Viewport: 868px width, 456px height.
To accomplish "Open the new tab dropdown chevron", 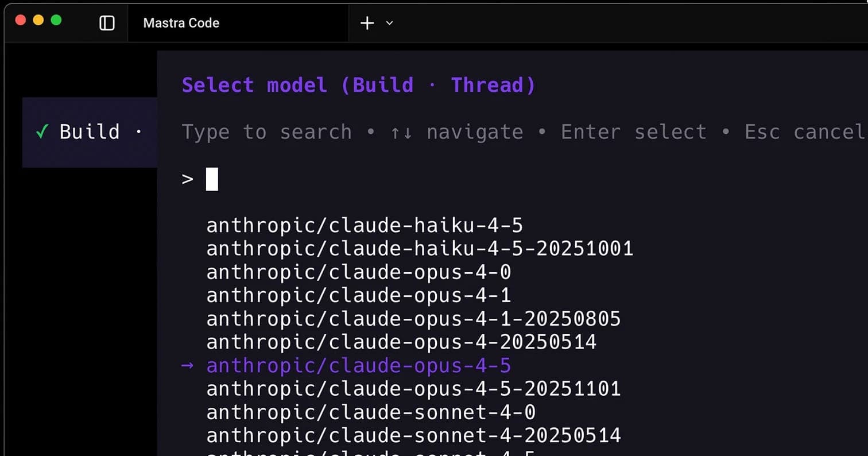I will click(x=389, y=24).
